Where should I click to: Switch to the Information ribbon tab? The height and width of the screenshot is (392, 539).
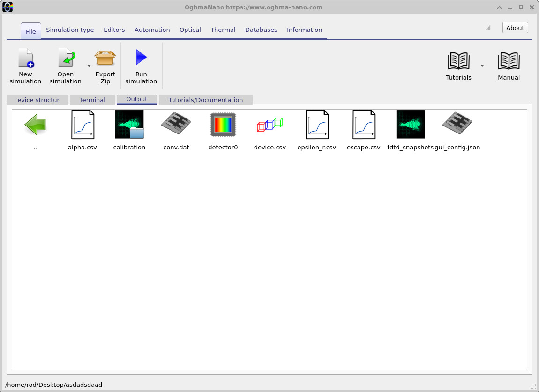[x=304, y=30]
